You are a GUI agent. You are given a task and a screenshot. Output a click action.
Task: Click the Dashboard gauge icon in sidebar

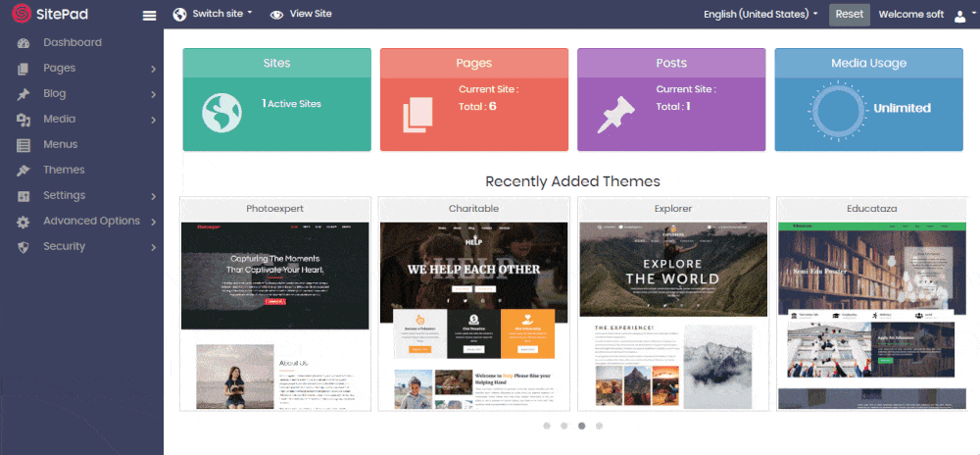click(x=24, y=43)
